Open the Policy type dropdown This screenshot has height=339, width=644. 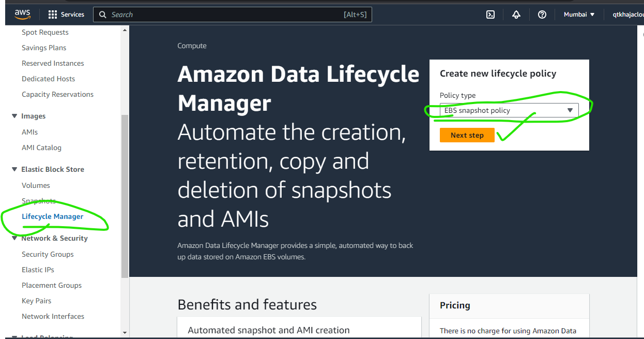coord(509,110)
